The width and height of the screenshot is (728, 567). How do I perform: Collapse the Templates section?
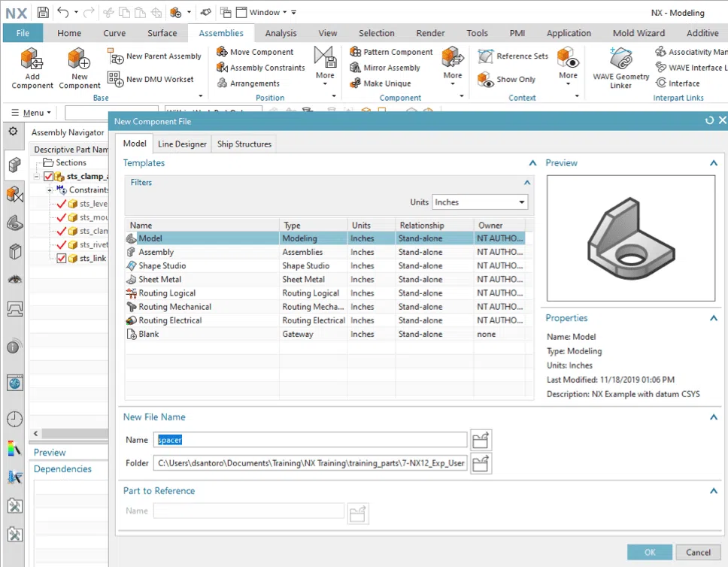point(532,163)
